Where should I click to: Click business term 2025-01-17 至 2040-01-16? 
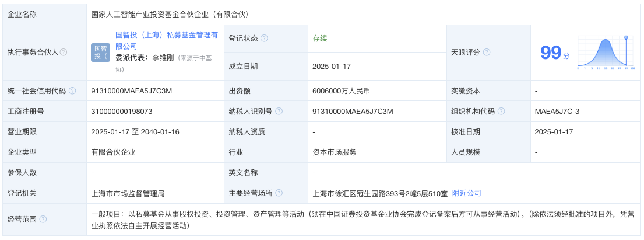click(135, 132)
